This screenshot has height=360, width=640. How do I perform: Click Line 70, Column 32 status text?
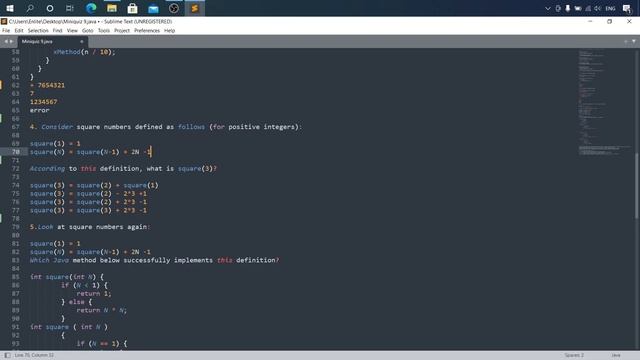(34, 355)
